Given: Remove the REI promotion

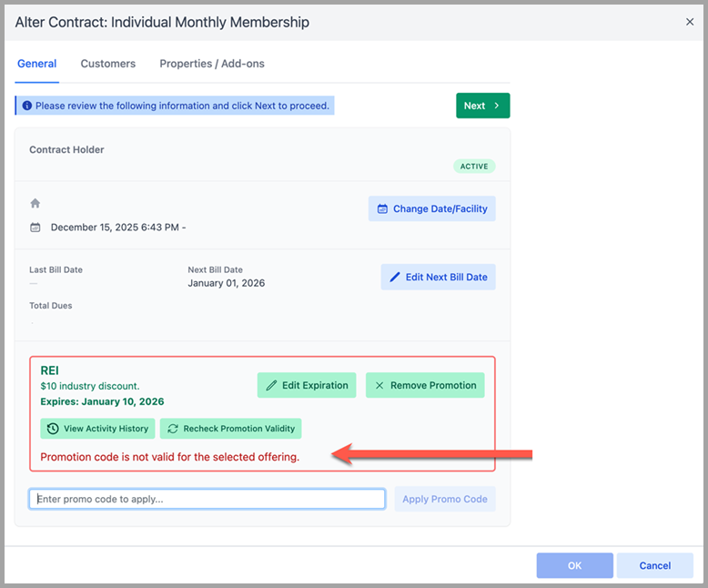Looking at the screenshot, I should tap(425, 385).
